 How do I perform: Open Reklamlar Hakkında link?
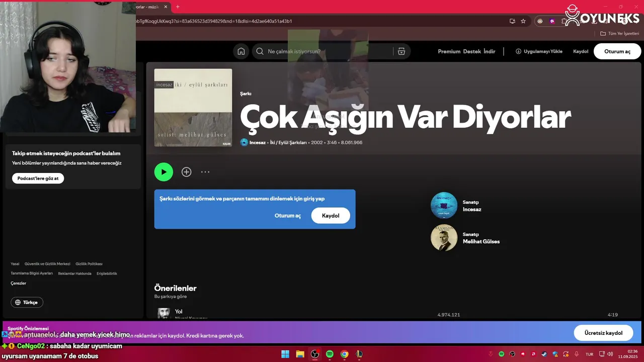pyautogui.click(x=74, y=274)
